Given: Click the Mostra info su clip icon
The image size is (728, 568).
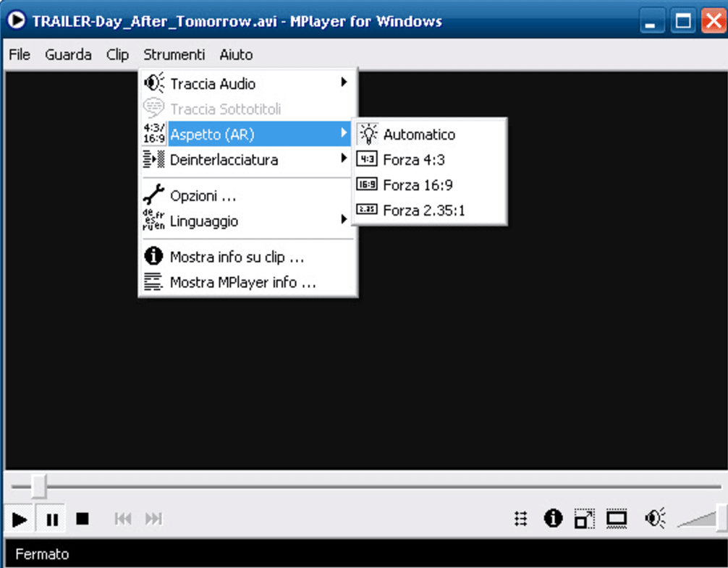Looking at the screenshot, I should point(153,257).
